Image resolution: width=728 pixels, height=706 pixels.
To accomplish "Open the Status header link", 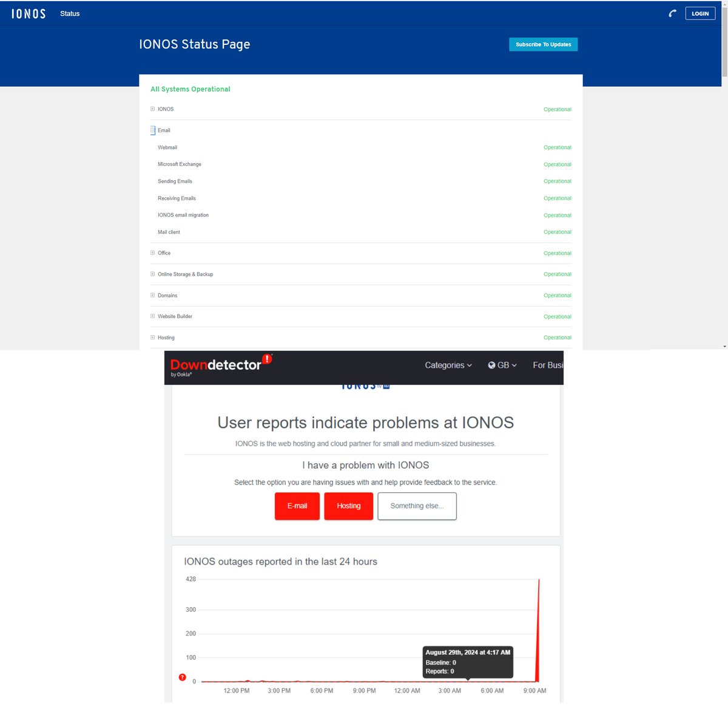I will click(x=70, y=13).
